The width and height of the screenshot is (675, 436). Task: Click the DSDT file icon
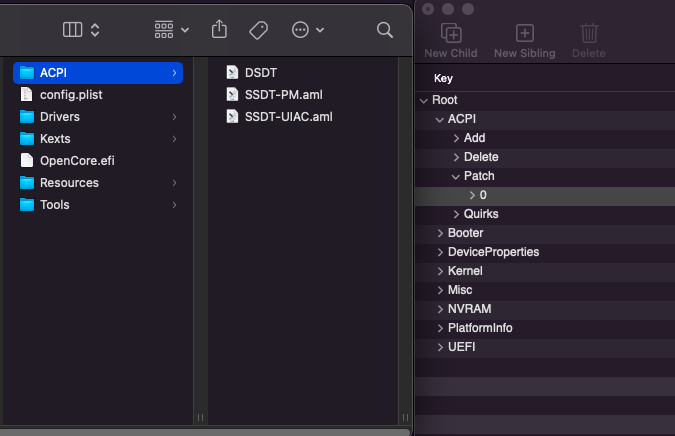tap(232, 72)
